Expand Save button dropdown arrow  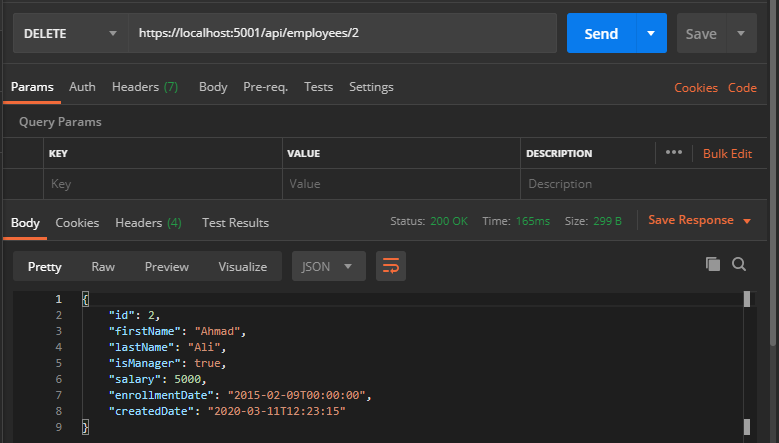pyautogui.click(x=741, y=33)
